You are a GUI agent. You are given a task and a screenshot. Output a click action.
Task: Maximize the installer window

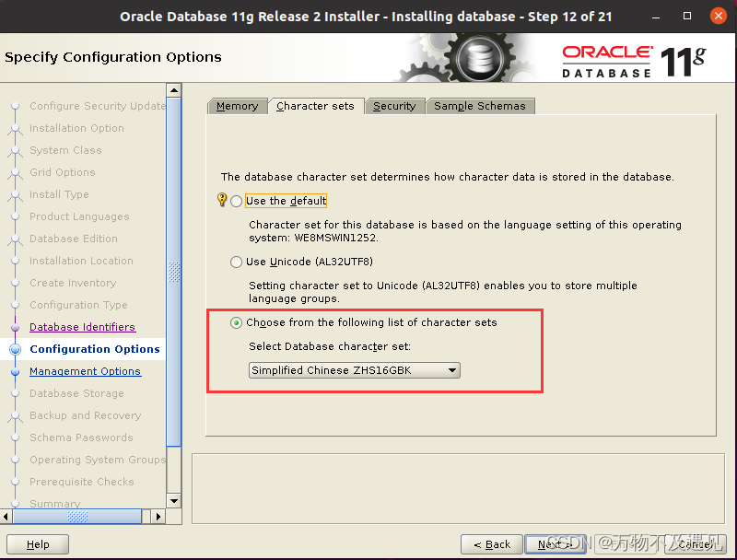click(x=687, y=16)
